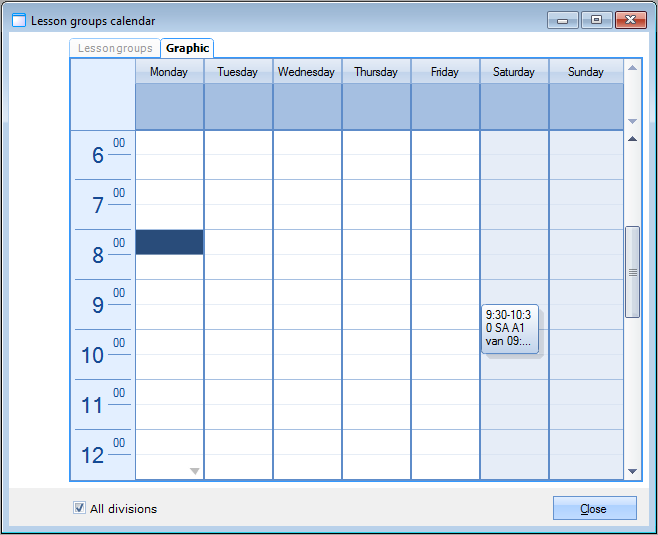
Task: Click the 10 00 time label
Action: (103, 355)
